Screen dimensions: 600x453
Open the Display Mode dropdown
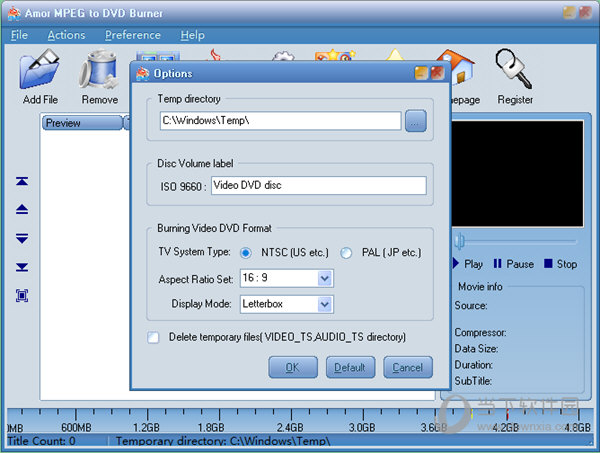tap(324, 305)
